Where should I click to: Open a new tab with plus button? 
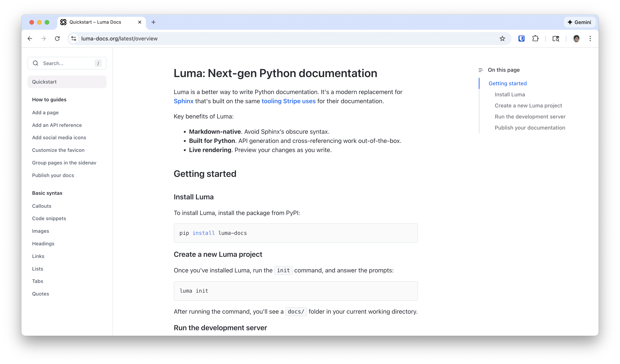tap(153, 22)
